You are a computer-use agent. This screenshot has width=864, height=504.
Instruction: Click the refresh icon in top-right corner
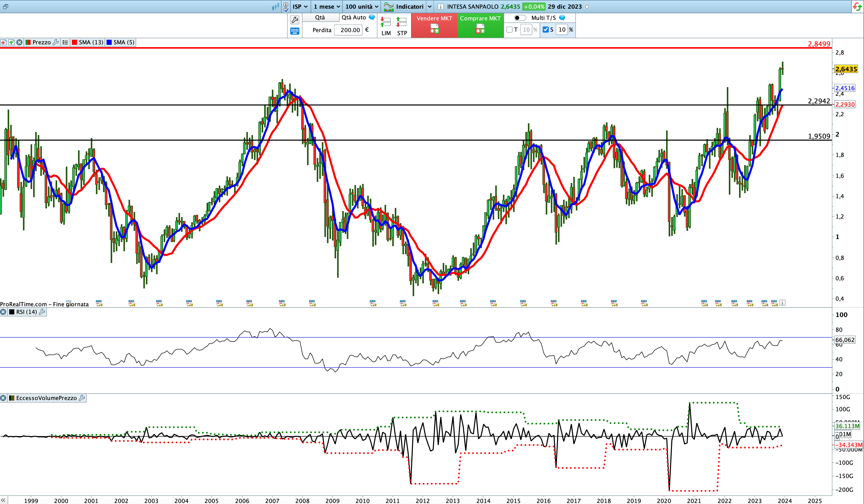(857, 7)
